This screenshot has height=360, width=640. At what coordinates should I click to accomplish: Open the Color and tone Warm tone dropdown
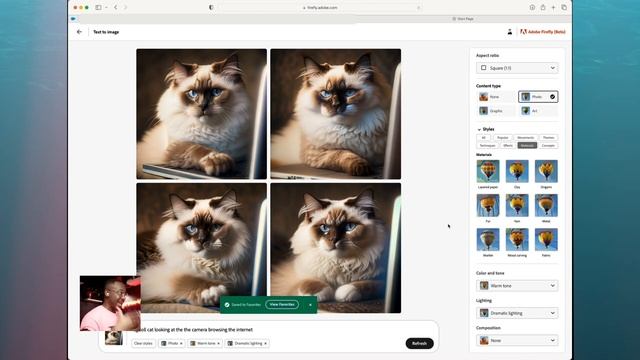coord(517,286)
